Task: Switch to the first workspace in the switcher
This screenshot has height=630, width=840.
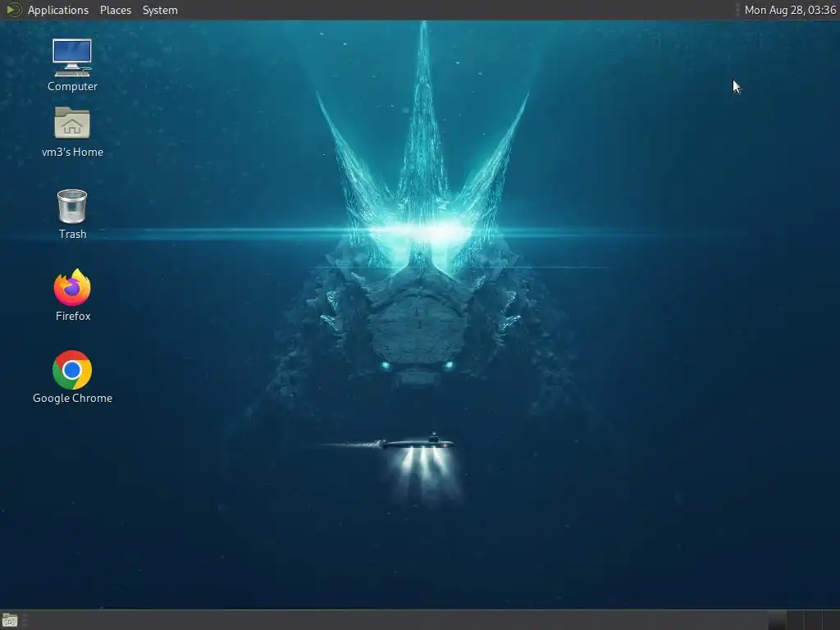Action: [x=778, y=620]
